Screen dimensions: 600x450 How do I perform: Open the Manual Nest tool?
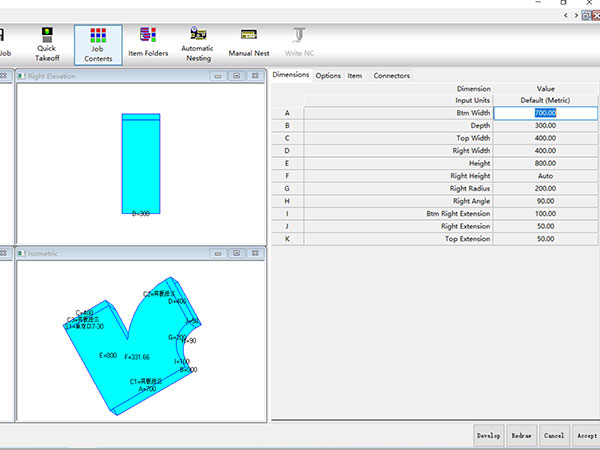249,42
